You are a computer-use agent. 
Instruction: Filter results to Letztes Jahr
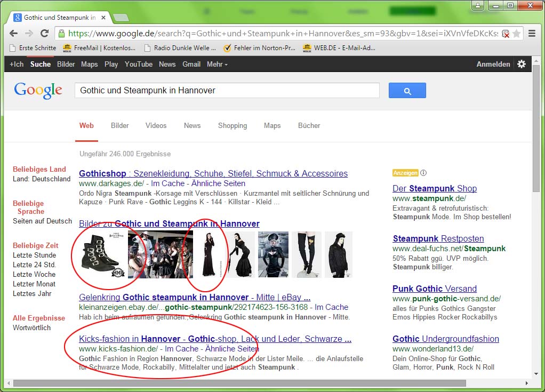click(32, 294)
